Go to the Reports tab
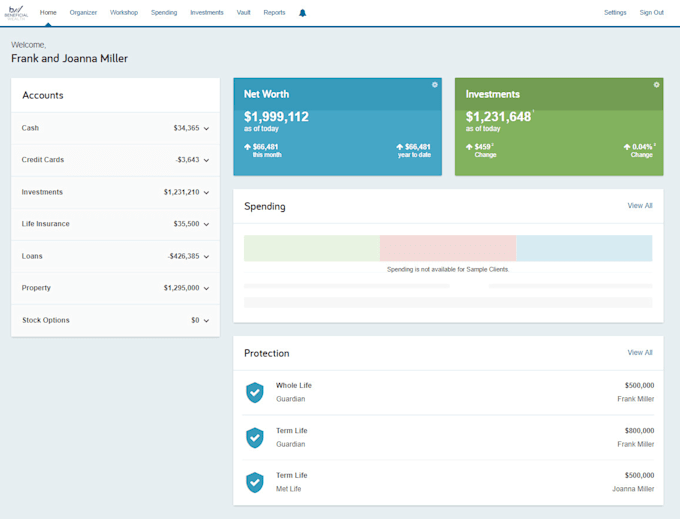 pyautogui.click(x=274, y=13)
